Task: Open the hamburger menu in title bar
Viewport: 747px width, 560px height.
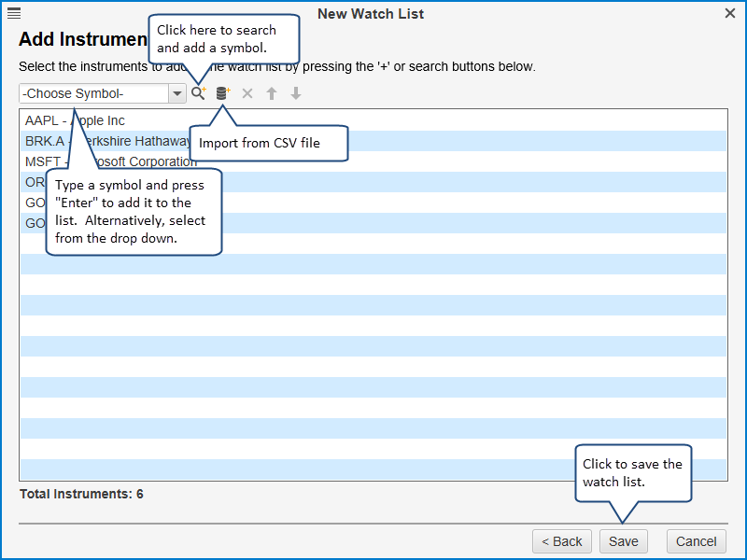Action: pos(14,13)
